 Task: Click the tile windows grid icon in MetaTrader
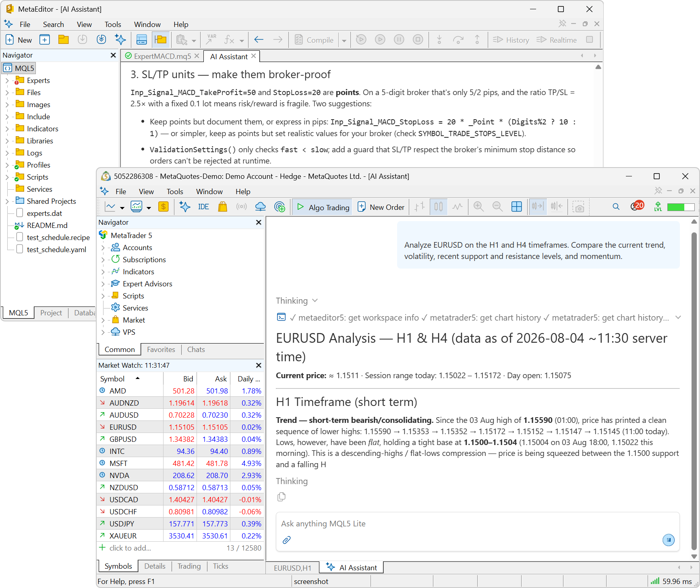(517, 207)
